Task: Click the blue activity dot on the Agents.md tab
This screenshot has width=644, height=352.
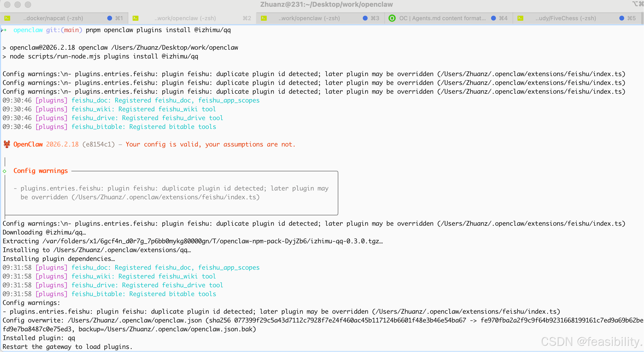Action: click(x=493, y=18)
